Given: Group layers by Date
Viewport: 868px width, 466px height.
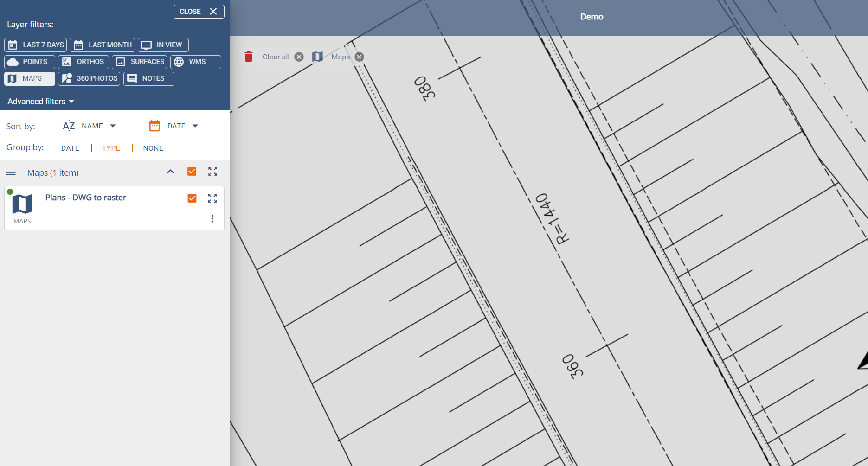Looking at the screenshot, I should click(70, 148).
